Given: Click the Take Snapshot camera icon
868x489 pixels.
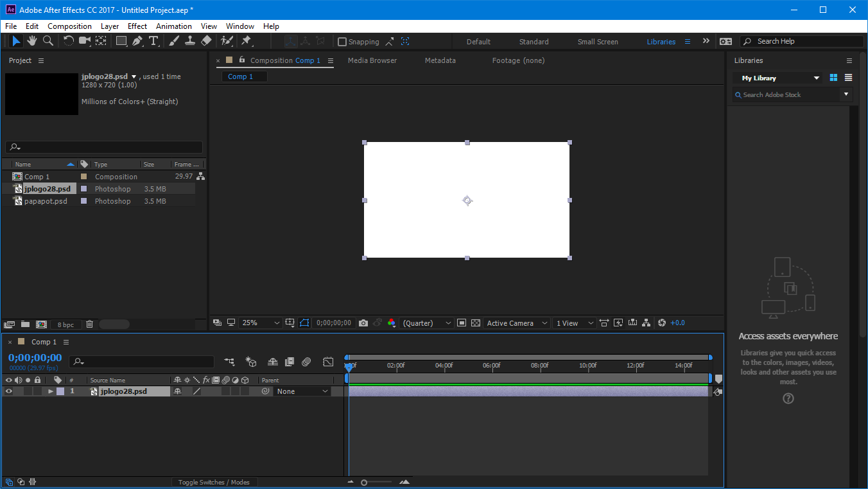Looking at the screenshot, I should (363, 323).
